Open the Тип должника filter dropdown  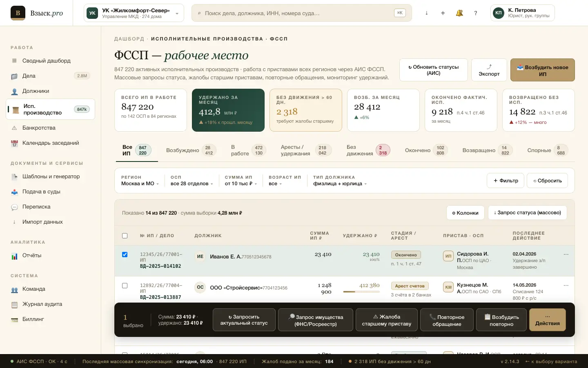pos(340,181)
